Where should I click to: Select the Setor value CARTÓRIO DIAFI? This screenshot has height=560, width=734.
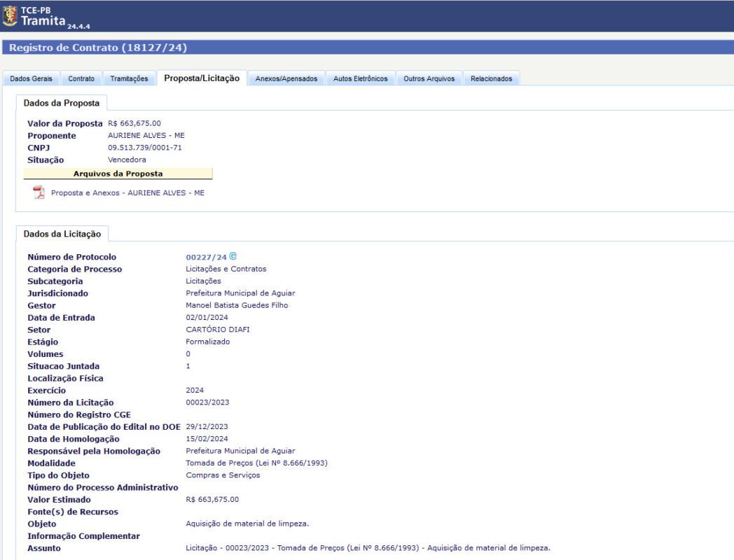(x=218, y=330)
